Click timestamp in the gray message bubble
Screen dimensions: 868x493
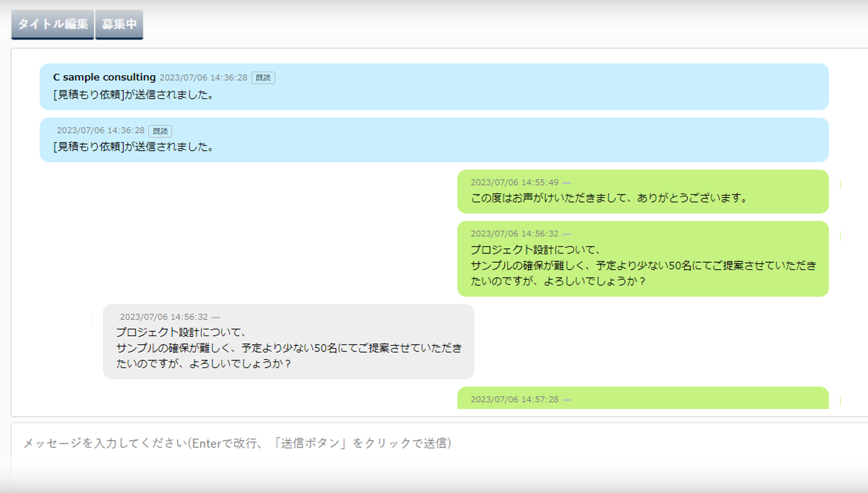(x=164, y=317)
